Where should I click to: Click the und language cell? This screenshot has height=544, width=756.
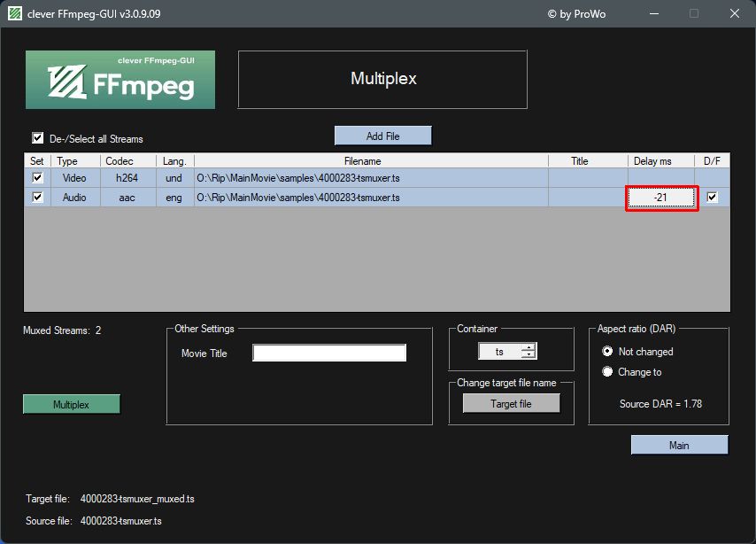(175, 178)
